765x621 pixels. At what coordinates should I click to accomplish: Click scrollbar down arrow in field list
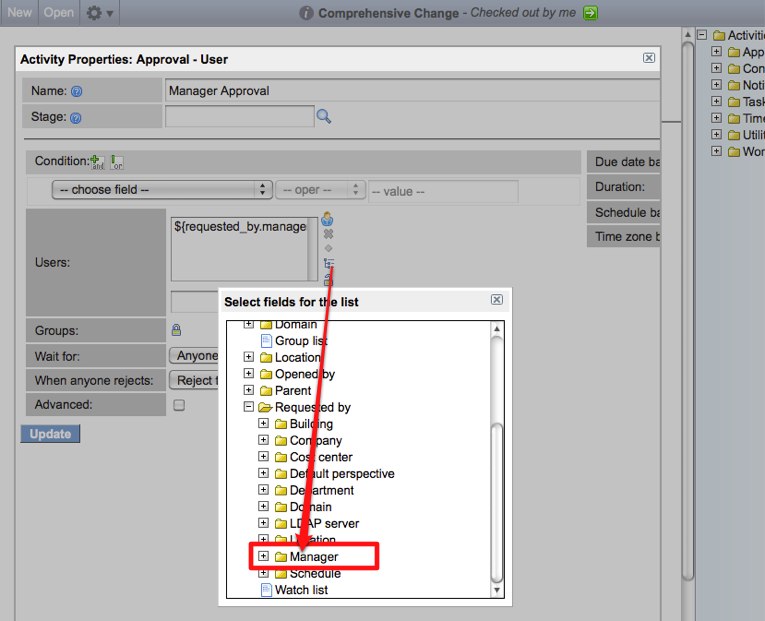click(497, 590)
